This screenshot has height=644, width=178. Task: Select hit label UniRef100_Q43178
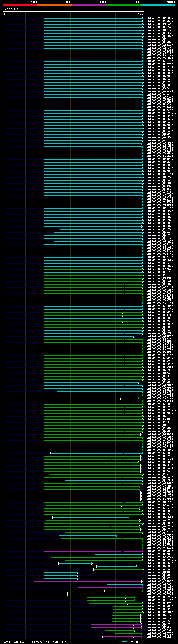click(160, 30)
